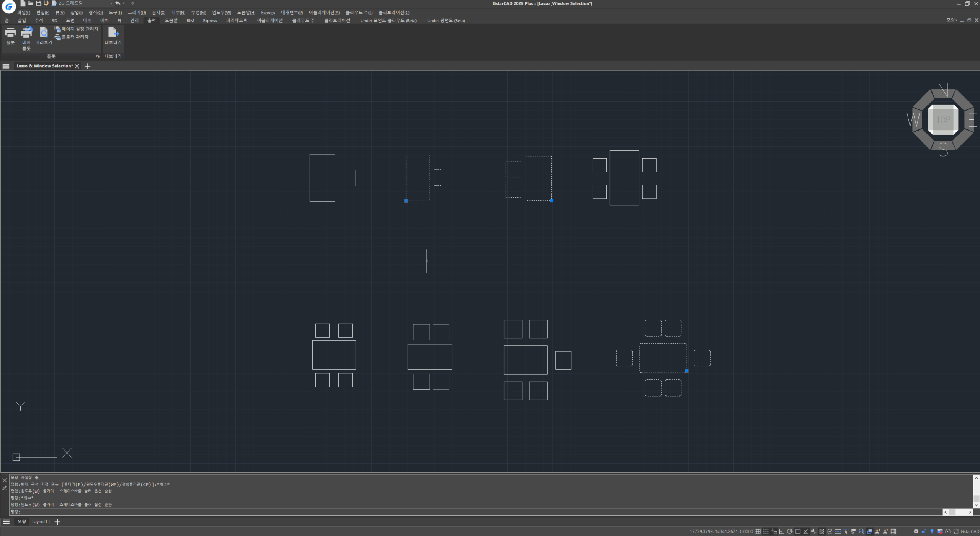Click table grid icon in status bar
The height and width of the screenshot is (536, 980).
pyautogui.click(x=893, y=531)
